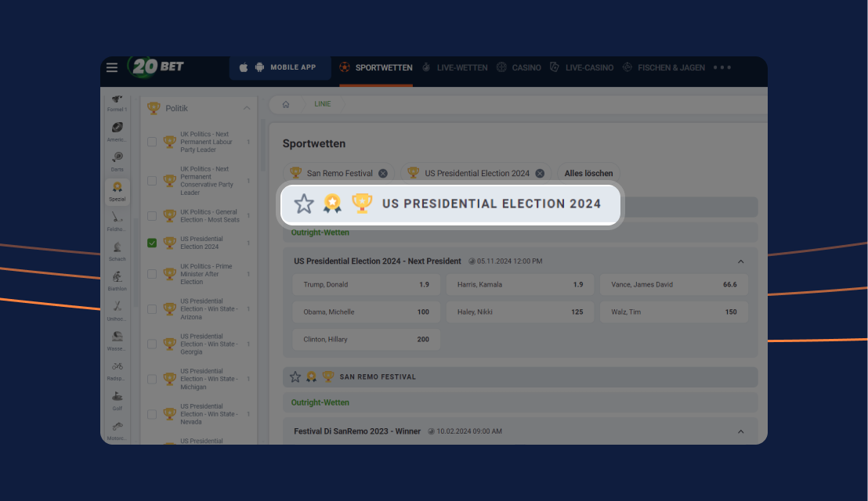Click the trophy icon in San Remo Festival header

point(328,377)
